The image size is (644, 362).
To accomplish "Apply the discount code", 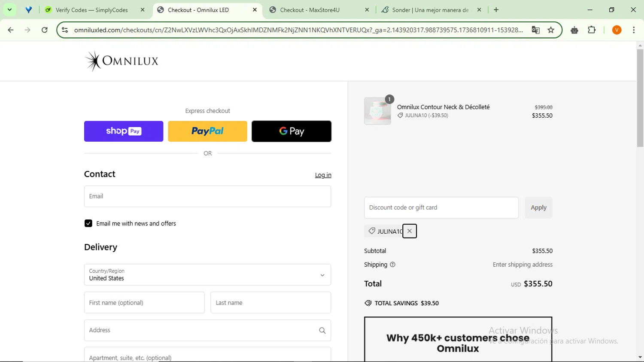I will coord(538,208).
